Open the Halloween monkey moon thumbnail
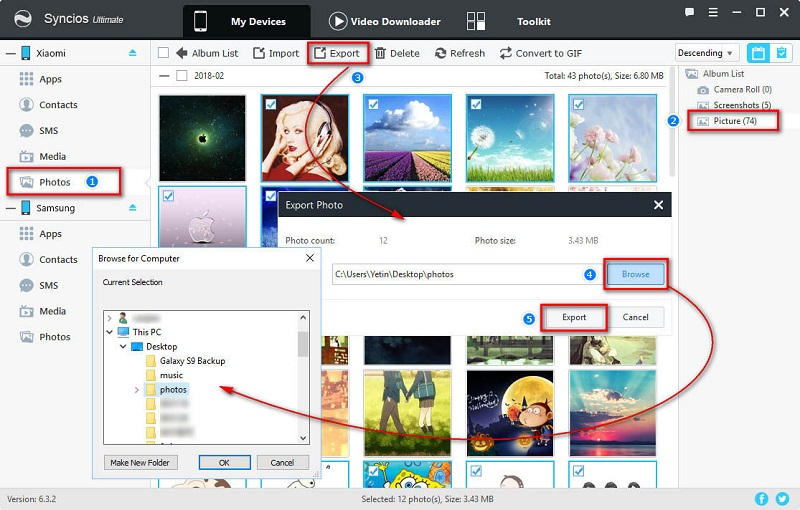The width and height of the screenshot is (800, 510). [510, 413]
